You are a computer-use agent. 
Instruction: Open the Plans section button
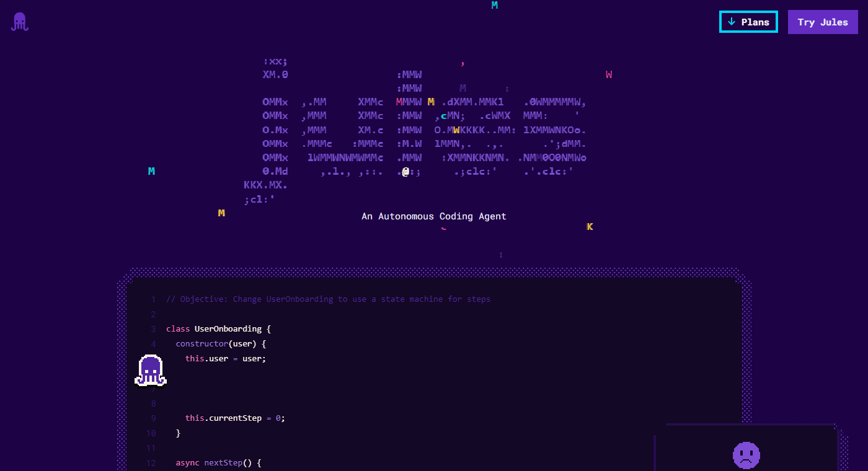point(748,22)
